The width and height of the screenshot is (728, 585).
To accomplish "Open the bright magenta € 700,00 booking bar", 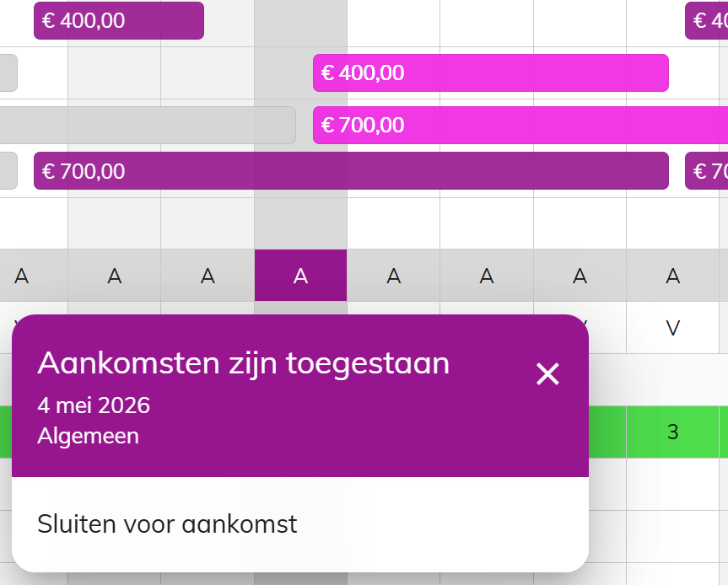I will point(520,126).
